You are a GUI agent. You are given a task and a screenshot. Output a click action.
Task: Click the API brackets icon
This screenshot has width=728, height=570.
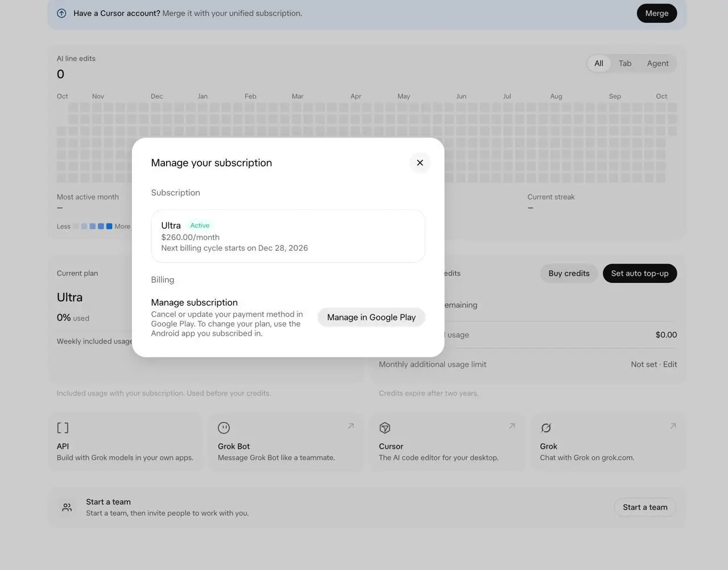63,428
